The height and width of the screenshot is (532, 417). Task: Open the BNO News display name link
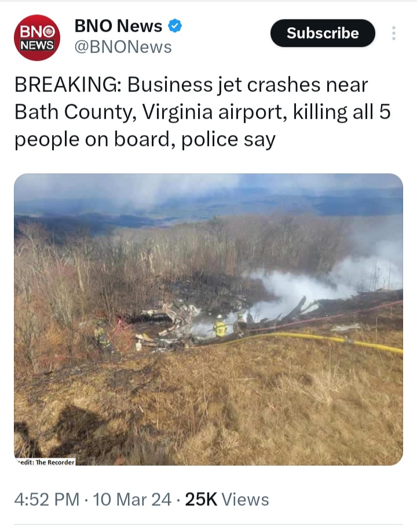(x=118, y=25)
